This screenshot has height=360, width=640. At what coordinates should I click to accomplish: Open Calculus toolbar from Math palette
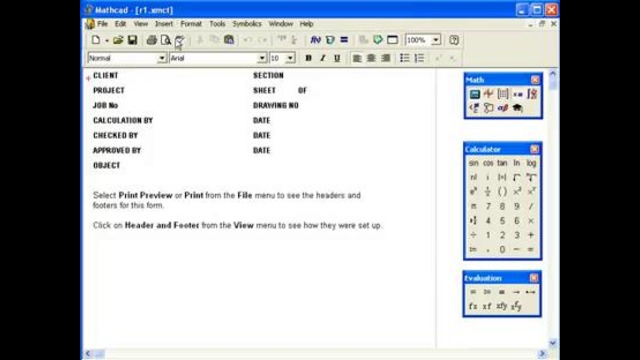click(532, 94)
